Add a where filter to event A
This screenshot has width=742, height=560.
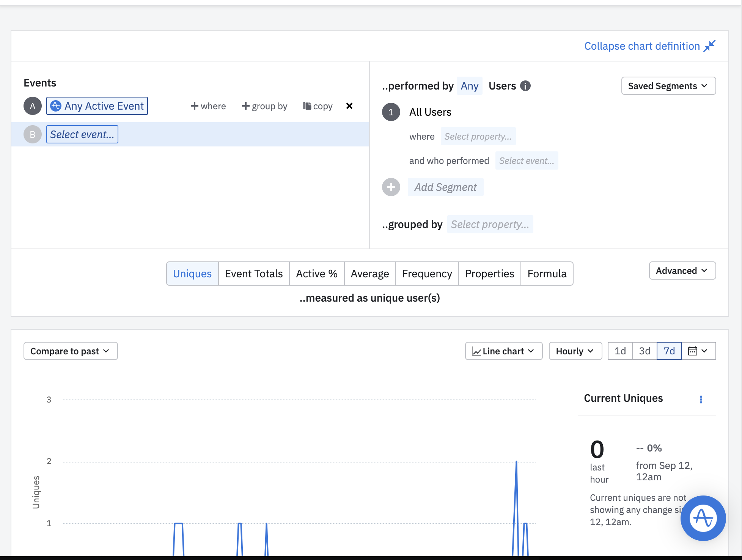[208, 106]
